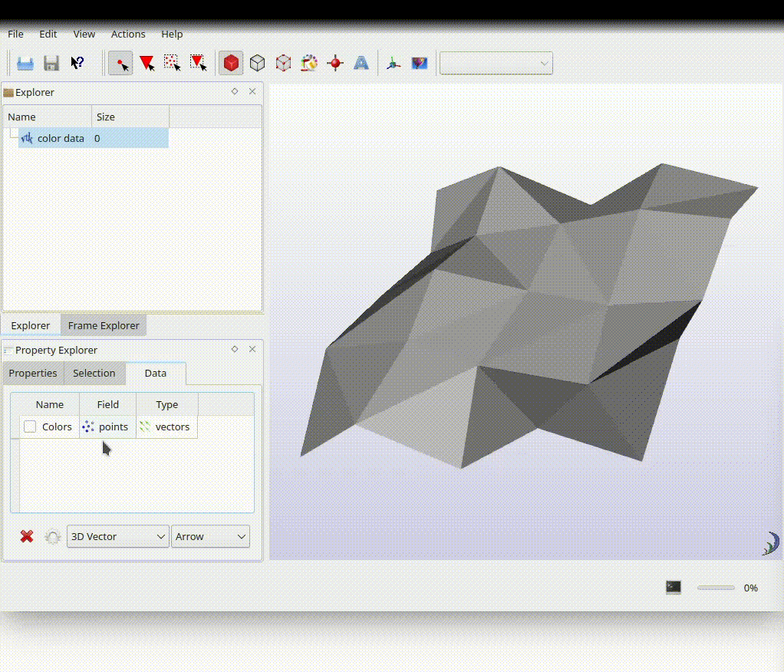Click the vertex points cube display icon

click(x=283, y=63)
